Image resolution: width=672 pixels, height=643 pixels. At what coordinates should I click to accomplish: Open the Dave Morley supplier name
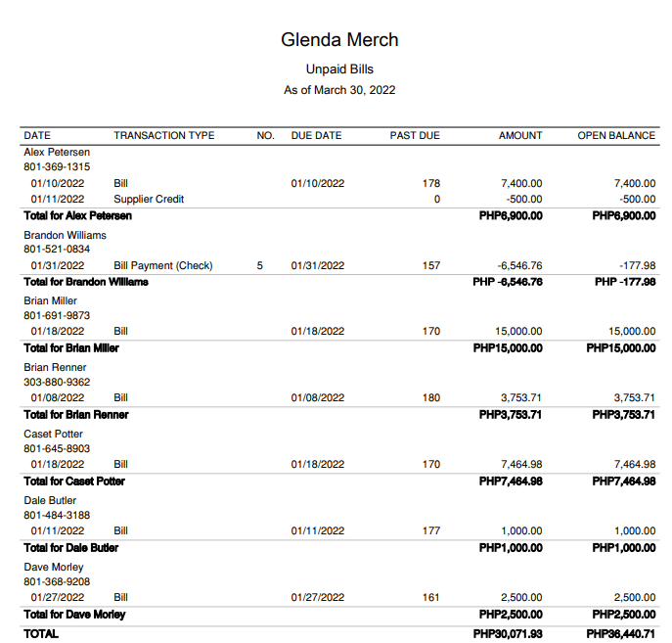tap(54, 567)
